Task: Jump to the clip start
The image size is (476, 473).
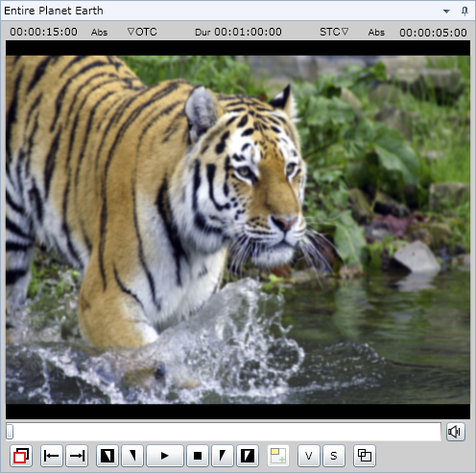Action: (x=107, y=456)
